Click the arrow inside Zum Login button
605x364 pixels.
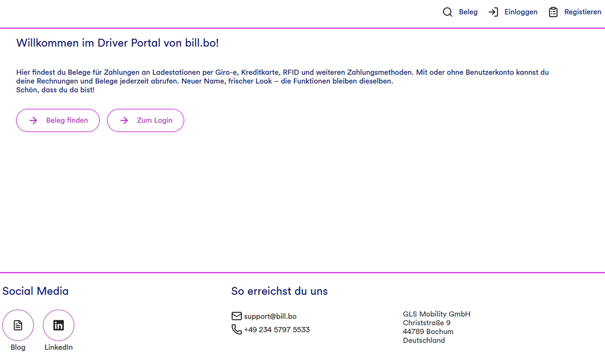pyautogui.click(x=124, y=120)
